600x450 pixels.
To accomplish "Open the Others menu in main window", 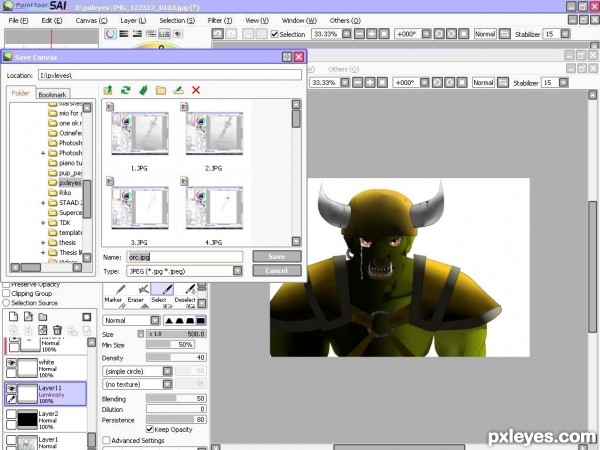I will (x=345, y=20).
